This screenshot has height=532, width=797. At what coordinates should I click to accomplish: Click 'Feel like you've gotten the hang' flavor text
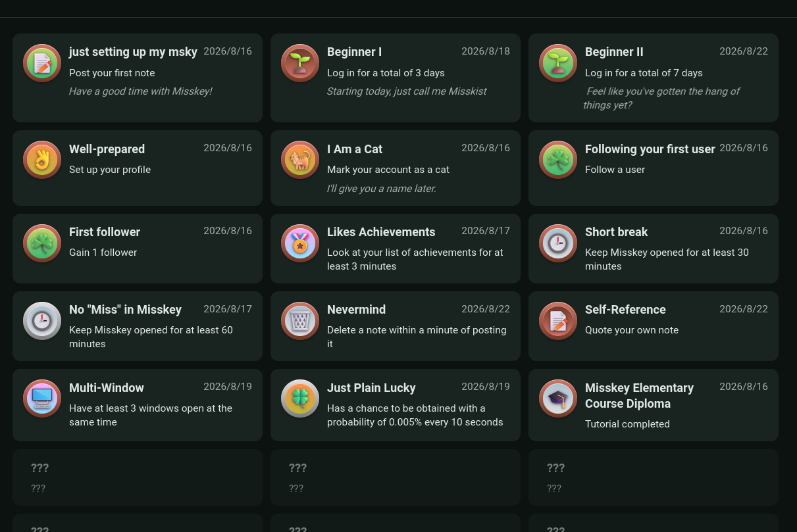click(661, 98)
